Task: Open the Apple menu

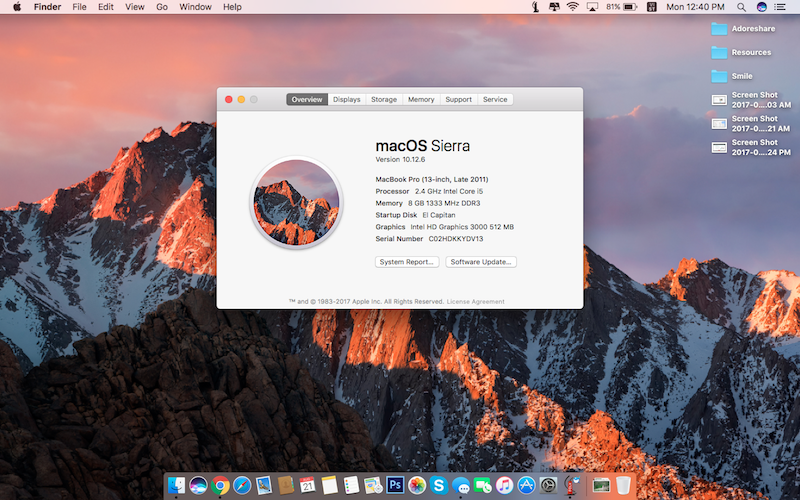Action: click(x=17, y=7)
